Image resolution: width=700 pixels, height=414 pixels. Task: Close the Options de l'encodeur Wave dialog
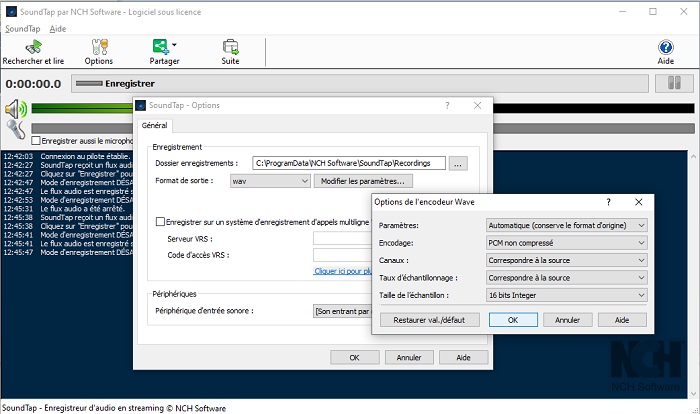[639, 202]
